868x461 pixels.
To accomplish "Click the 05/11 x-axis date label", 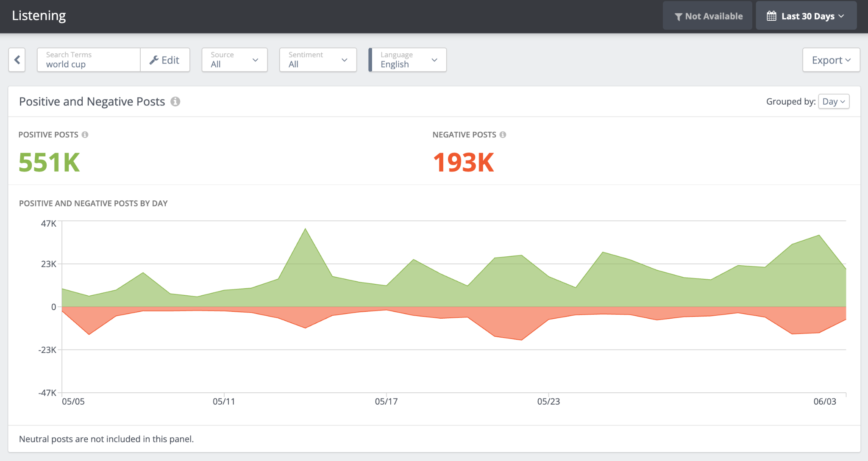I will pos(224,401).
